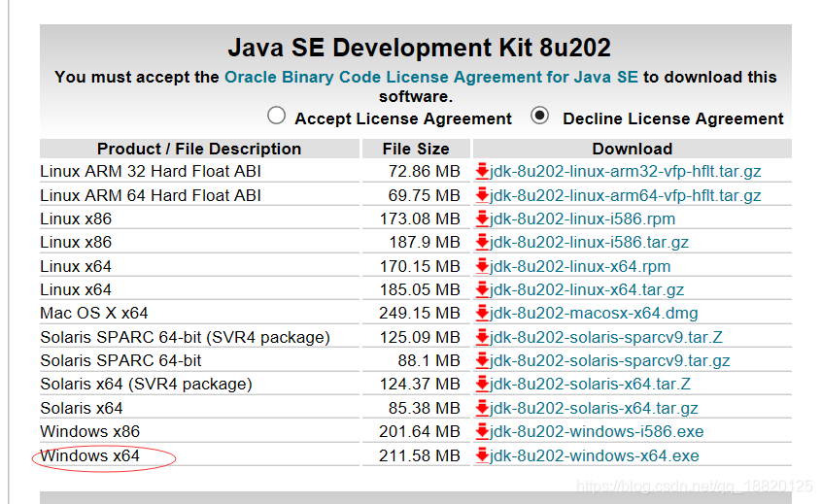Click the download arrow icon for jdk-8u202-linux-i586.tar.gz
Image resolution: width=822 pixels, height=504 pixels.
pyautogui.click(x=482, y=242)
